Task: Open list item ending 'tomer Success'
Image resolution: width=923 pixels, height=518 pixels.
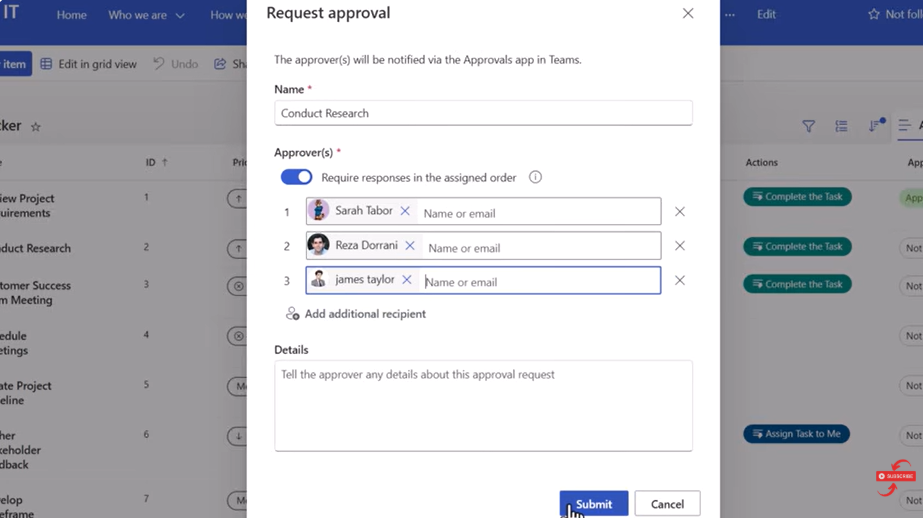Action: 35,293
